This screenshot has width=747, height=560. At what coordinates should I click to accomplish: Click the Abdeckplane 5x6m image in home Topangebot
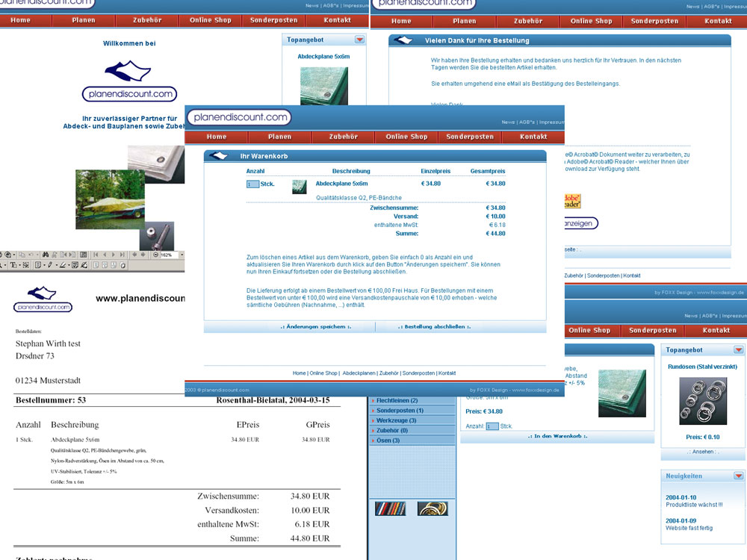(324, 86)
